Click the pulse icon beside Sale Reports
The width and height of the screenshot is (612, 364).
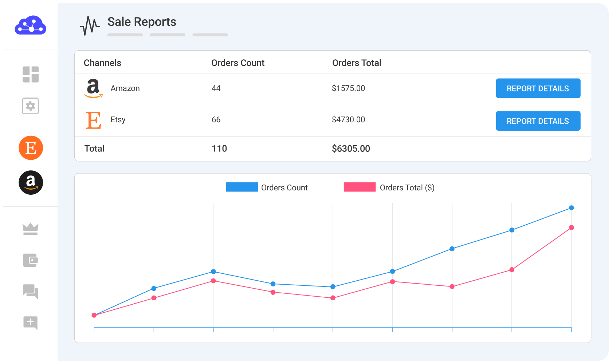pos(90,25)
